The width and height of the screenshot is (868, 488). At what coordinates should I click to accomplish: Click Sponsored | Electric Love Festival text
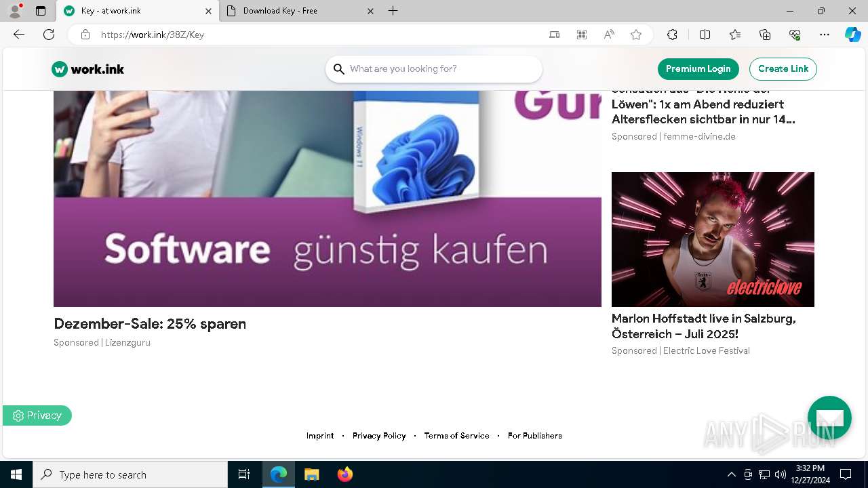click(x=681, y=351)
